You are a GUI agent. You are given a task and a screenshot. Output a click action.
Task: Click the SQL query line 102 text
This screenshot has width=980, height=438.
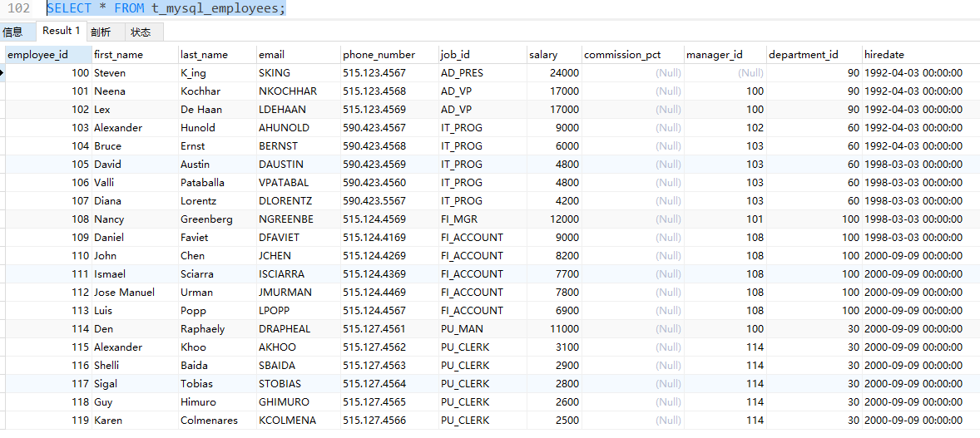pos(166,9)
